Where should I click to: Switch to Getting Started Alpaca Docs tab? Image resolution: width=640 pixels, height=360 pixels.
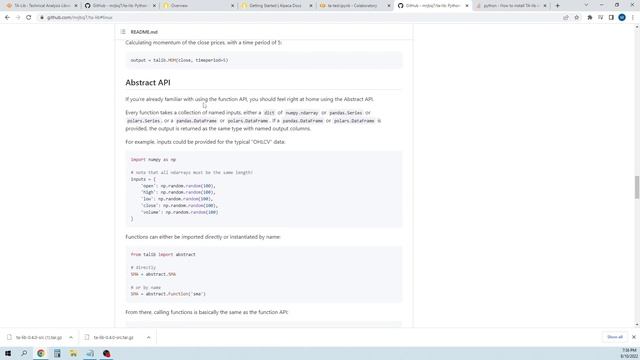(x=276, y=6)
